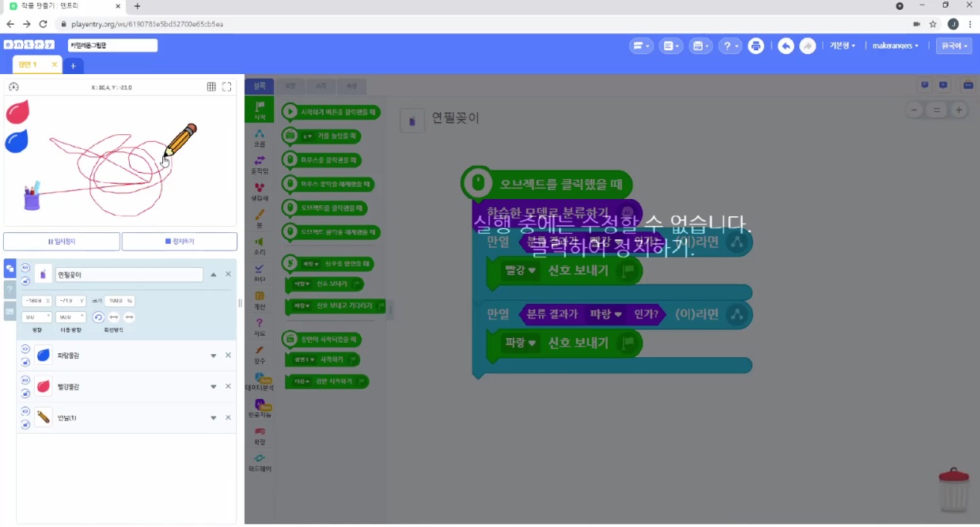Toggle visibility of the 빨강물감 object

(25, 380)
